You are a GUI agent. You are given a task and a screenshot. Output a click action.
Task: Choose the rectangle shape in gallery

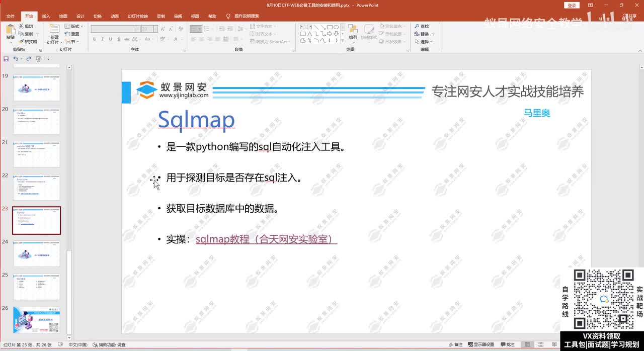click(x=329, y=27)
